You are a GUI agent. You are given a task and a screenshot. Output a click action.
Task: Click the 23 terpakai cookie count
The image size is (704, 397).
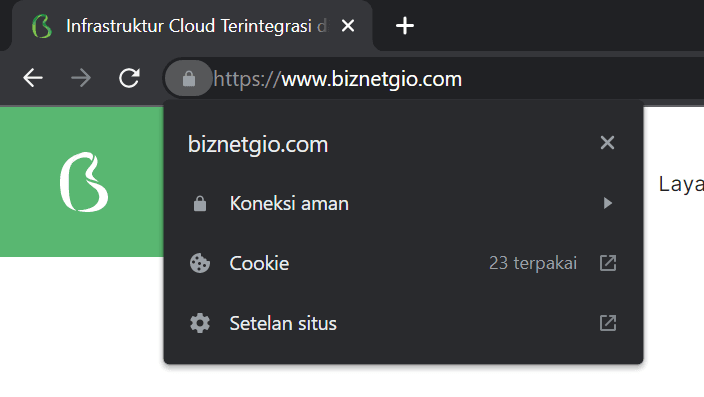(x=533, y=263)
